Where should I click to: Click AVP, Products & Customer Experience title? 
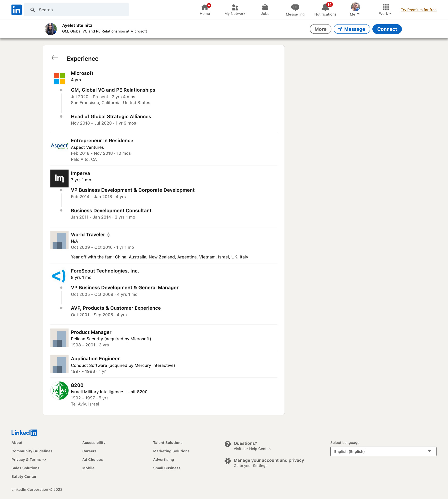point(116,308)
